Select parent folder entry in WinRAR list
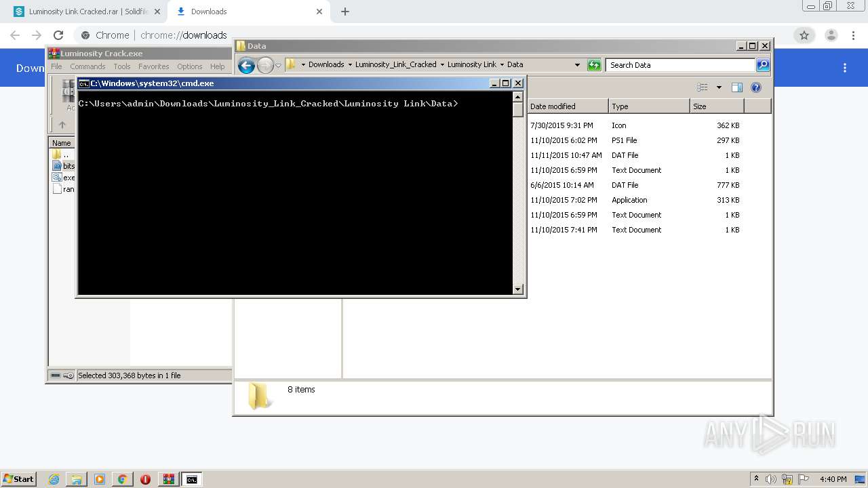This screenshot has width=868, height=488. (61, 155)
